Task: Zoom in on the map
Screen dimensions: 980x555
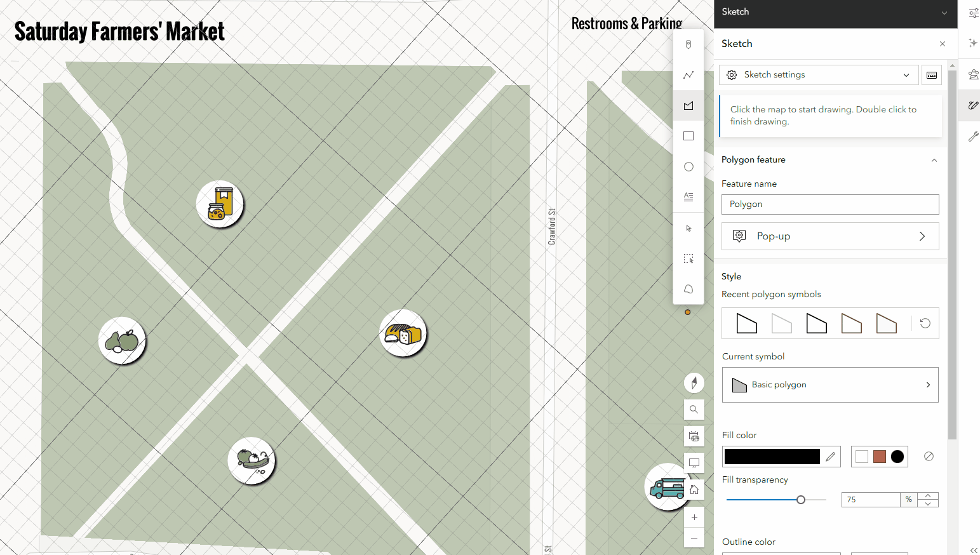Action: click(x=694, y=517)
